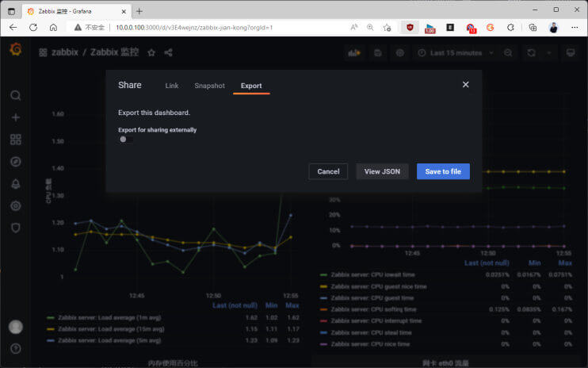Image resolution: width=588 pixels, height=368 pixels.
Task: Click the Grafana logo home icon
Action: [16, 49]
